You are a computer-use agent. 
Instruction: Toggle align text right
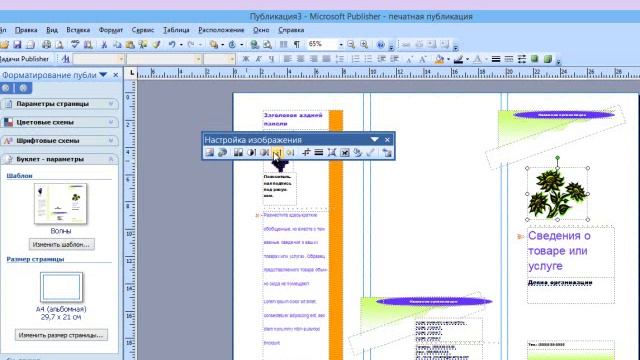tap(313, 59)
